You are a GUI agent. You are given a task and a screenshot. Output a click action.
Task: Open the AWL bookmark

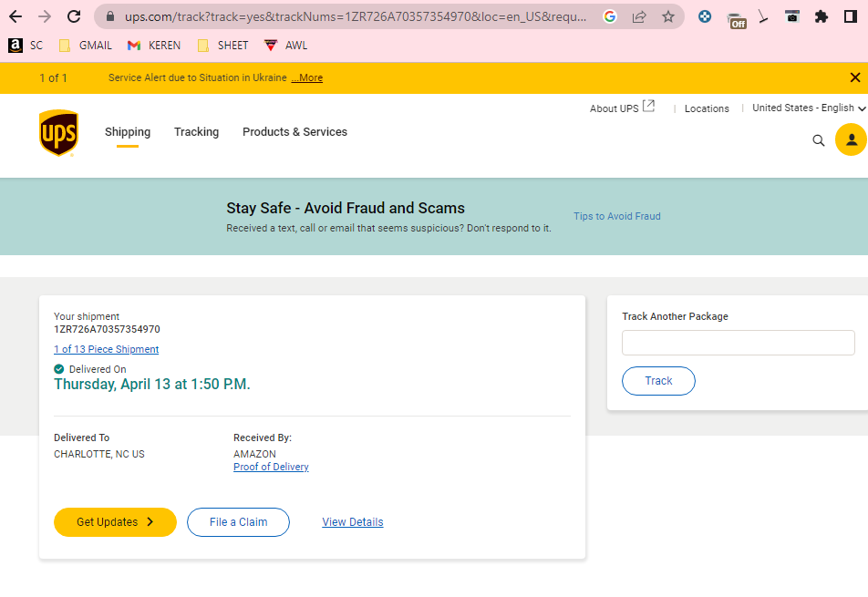point(285,46)
